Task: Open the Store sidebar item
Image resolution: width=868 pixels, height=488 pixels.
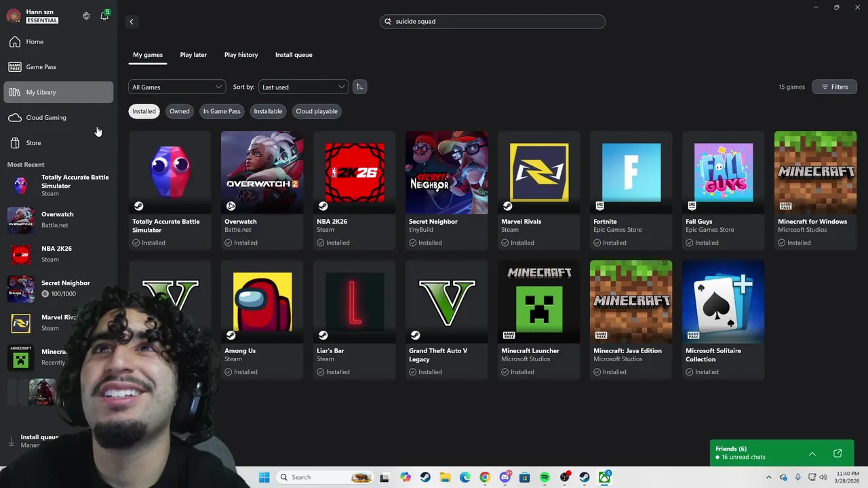Action: (x=58, y=143)
